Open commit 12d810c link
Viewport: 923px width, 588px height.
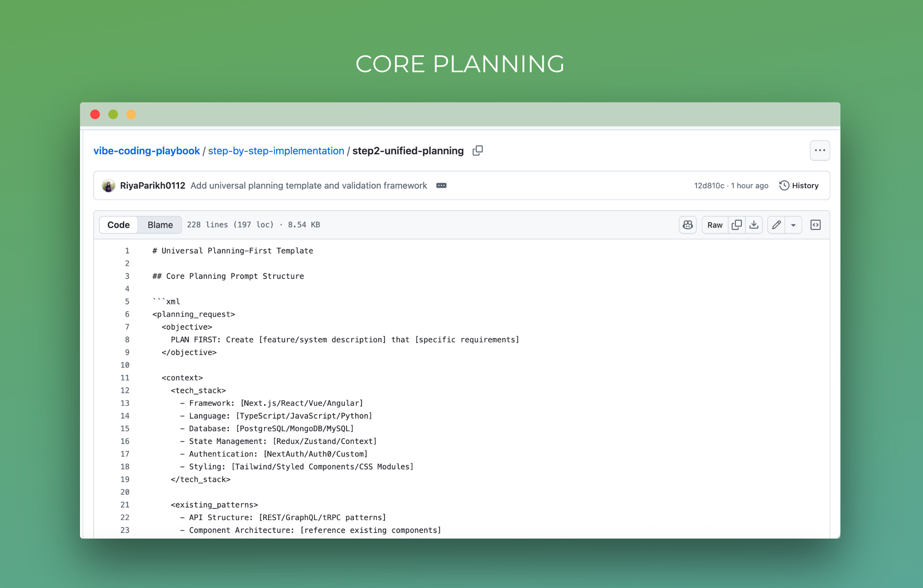[709, 186]
